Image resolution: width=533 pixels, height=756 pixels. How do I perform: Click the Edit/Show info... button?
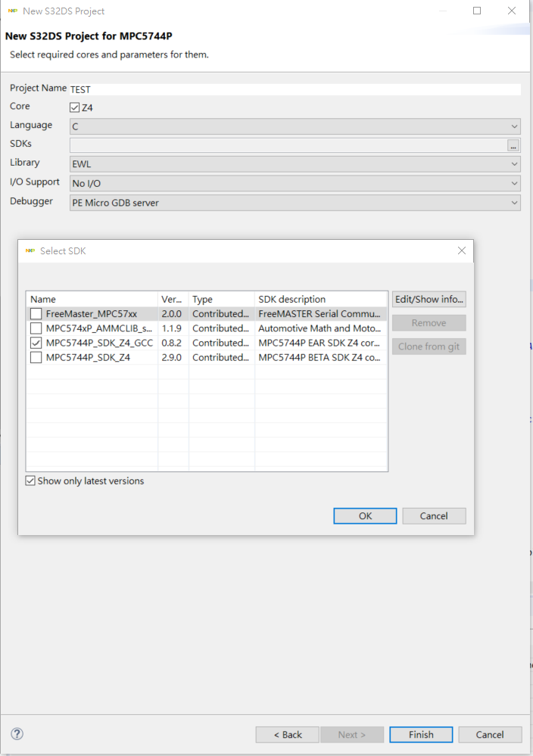pos(429,299)
